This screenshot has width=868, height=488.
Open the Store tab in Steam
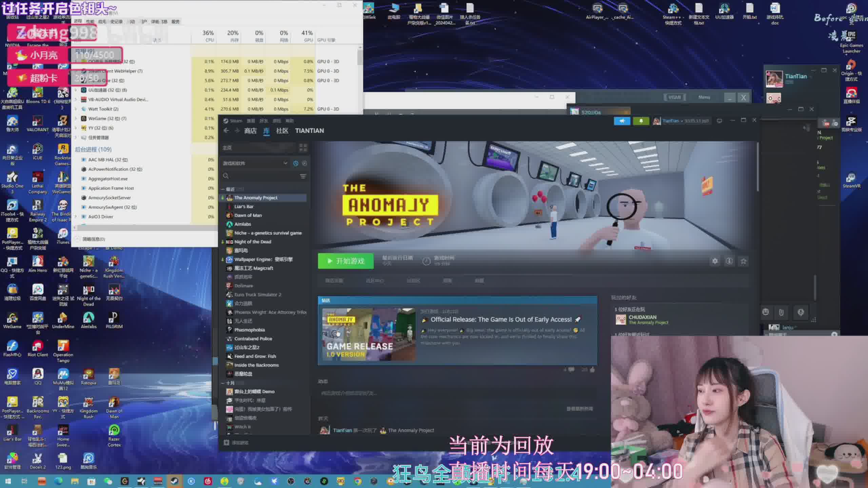(x=250, y=131)
